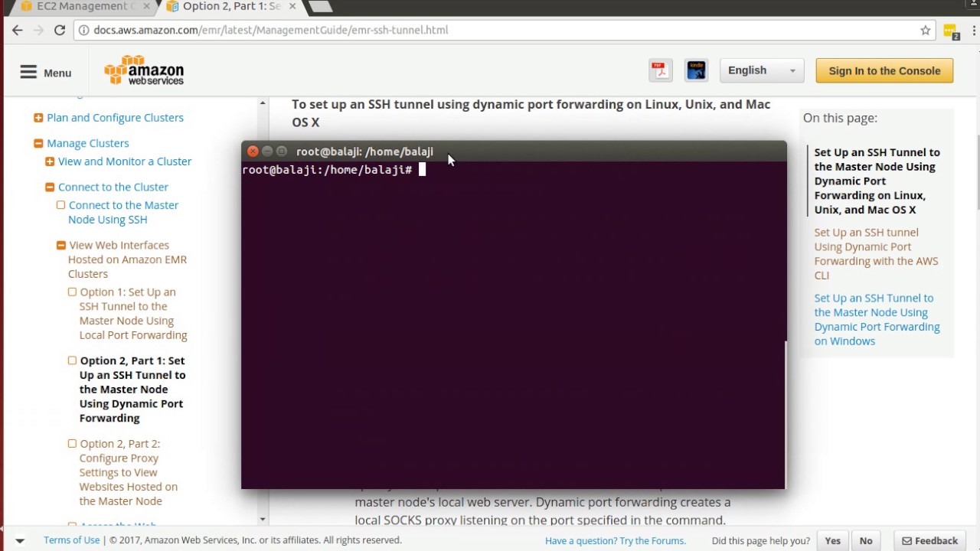Viewport: 980px width, 551px height.
Task: View site information icon in address bar
Action: 83,31
